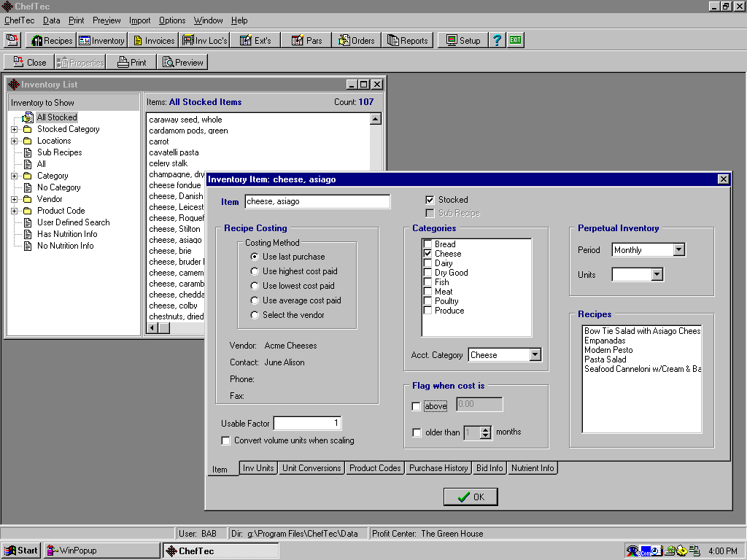Open the Import menu

pos(139,20)
